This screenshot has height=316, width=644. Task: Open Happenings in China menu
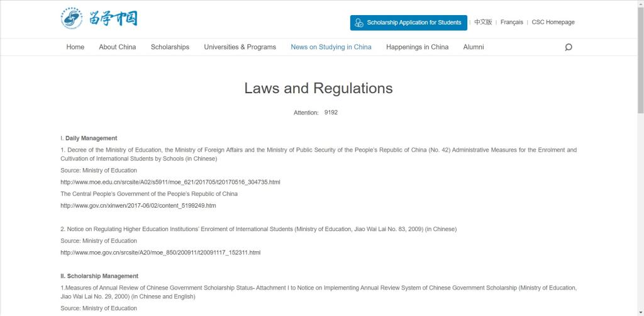tap(417, 47)
